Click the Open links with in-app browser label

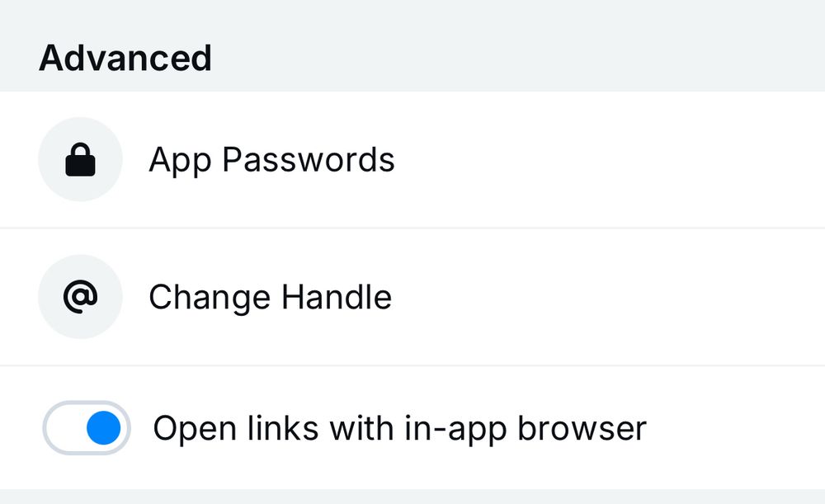(x=399, y=428)
